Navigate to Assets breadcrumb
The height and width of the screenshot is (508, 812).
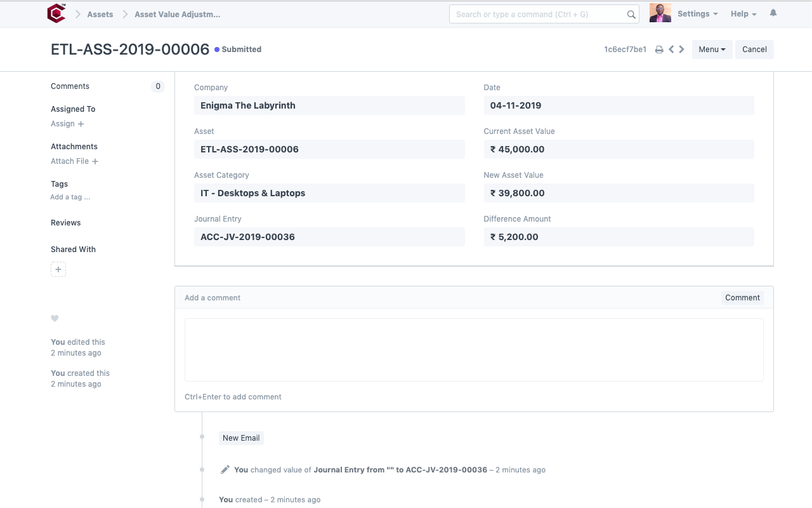click(x=100, y=14)
